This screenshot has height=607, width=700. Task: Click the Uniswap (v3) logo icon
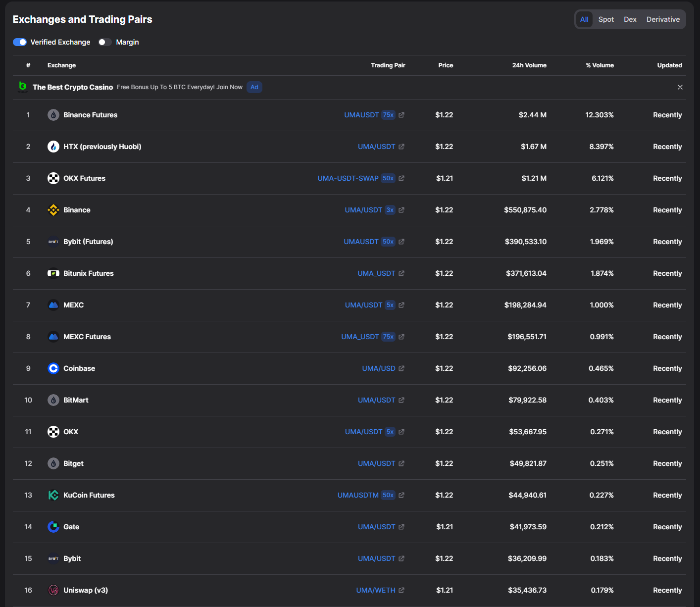point(53,590)
